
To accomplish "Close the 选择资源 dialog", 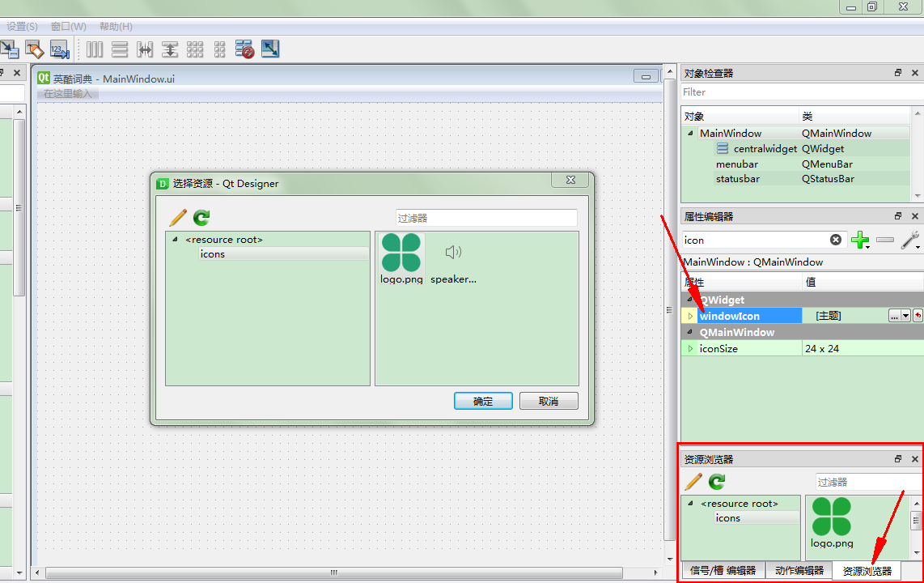I will tap(570, 180).
